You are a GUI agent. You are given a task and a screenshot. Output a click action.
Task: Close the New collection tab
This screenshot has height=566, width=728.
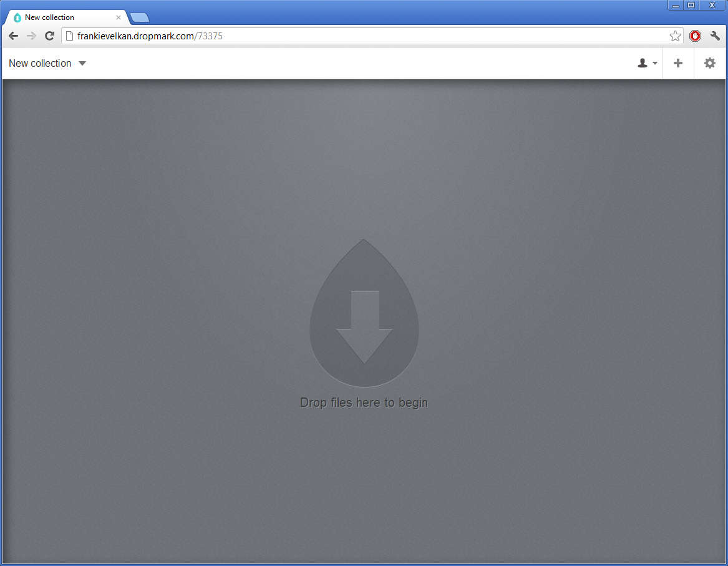[x=119, y=17]
